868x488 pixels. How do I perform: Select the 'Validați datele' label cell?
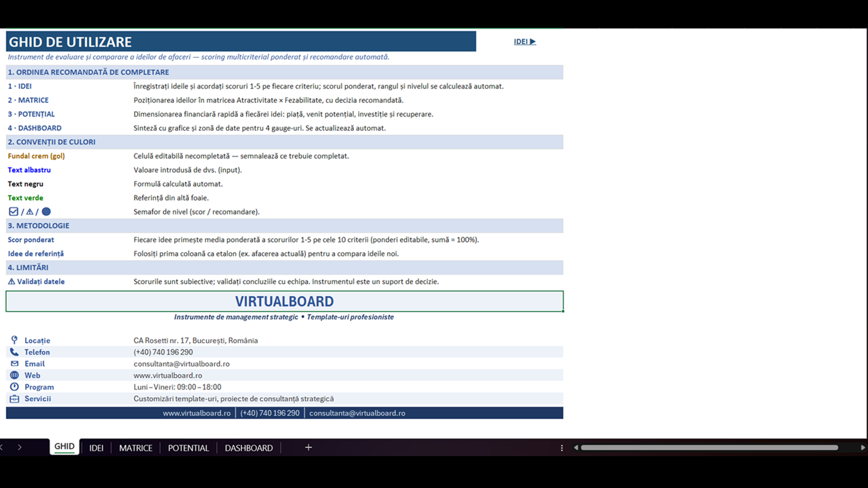36,281
